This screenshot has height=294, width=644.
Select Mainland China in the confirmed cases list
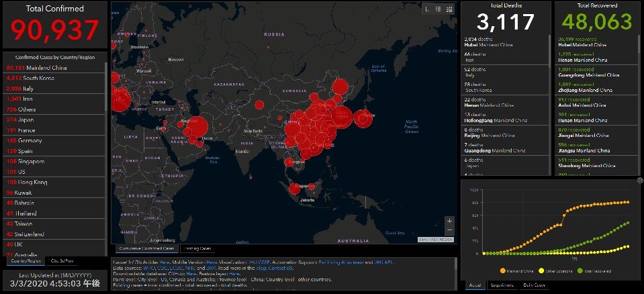(x=54, y=68)
